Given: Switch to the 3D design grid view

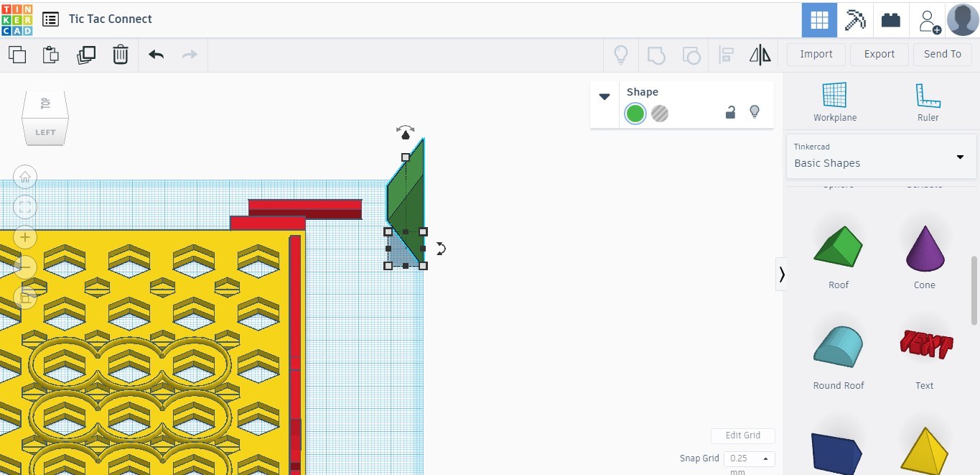Looking at the screenshot, I should pos(819,19).
